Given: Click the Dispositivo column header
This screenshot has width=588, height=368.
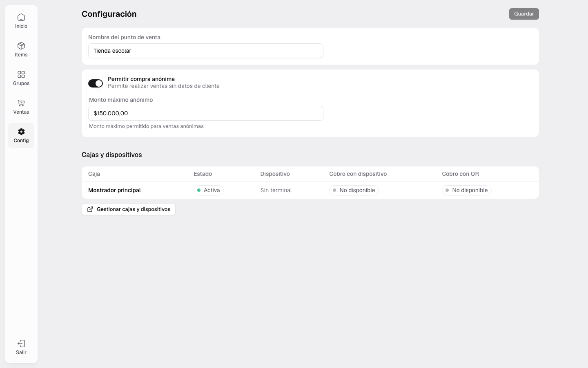Looking at the screenshot, I should 275,174.
